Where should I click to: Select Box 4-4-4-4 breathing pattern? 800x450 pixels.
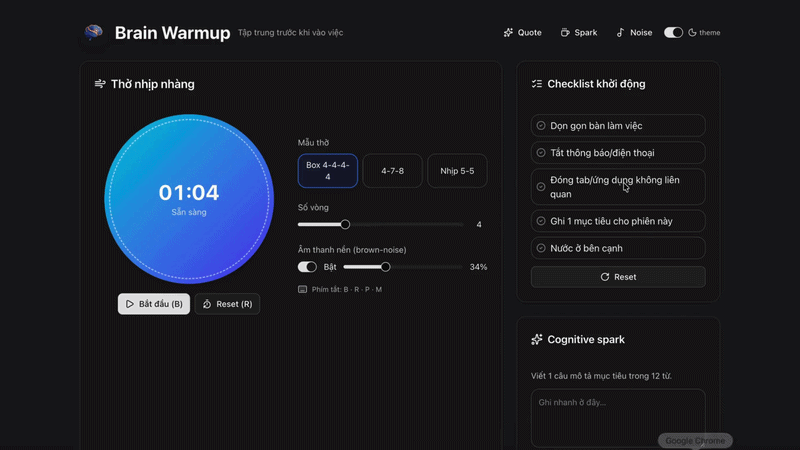coord(328,171)
